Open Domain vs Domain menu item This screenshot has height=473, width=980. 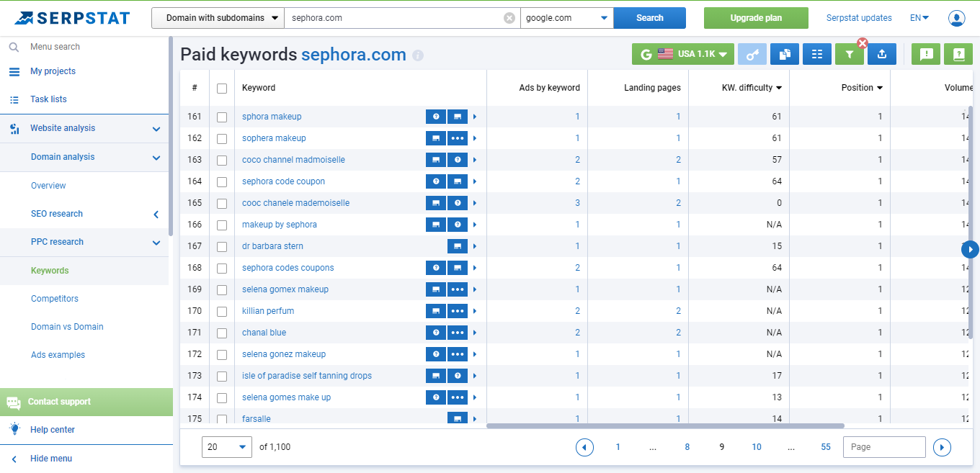tap(67, 327)
